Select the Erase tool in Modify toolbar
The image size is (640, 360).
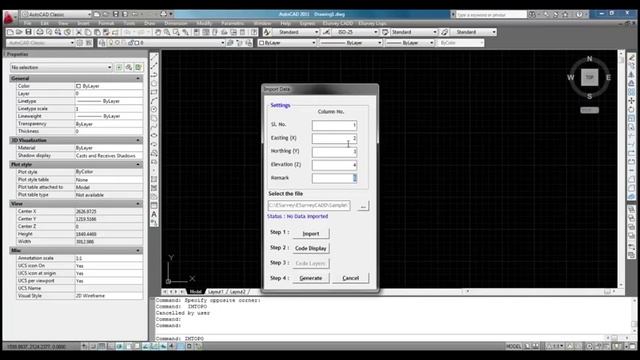click(631, 58)
